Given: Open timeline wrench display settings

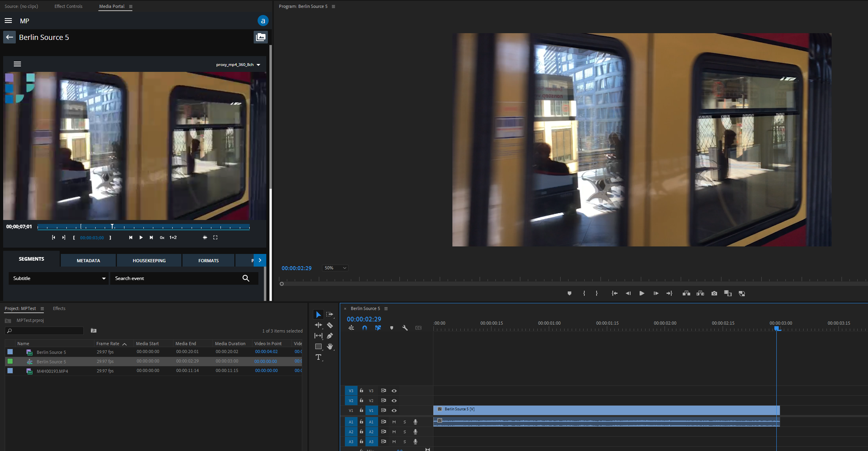Looking at the screenshot, I should coord(405,328).
